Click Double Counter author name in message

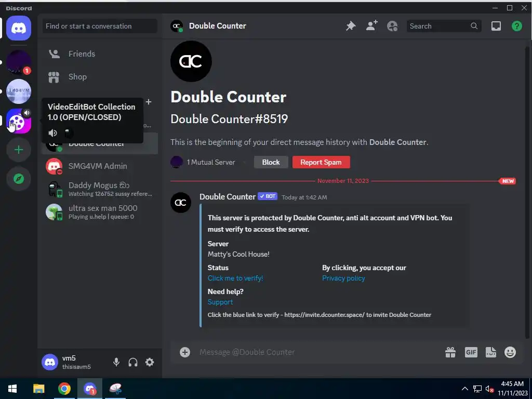click(x=228, y=197)
